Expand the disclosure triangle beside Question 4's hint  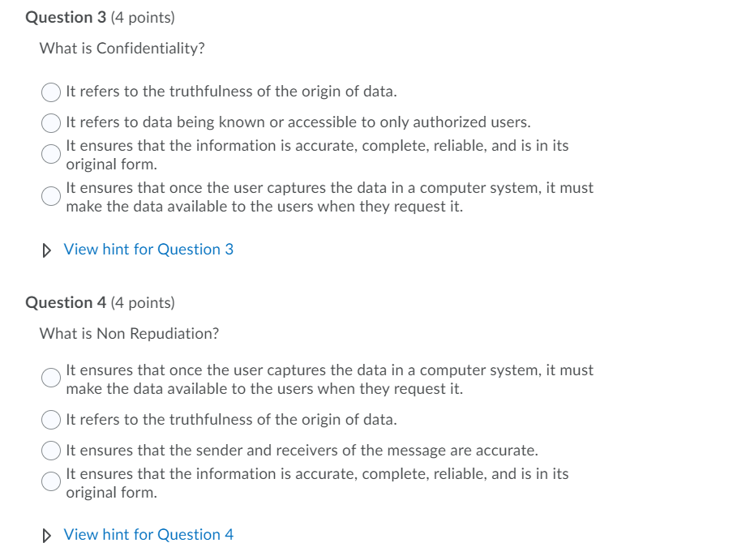click(x=45, y=534)
